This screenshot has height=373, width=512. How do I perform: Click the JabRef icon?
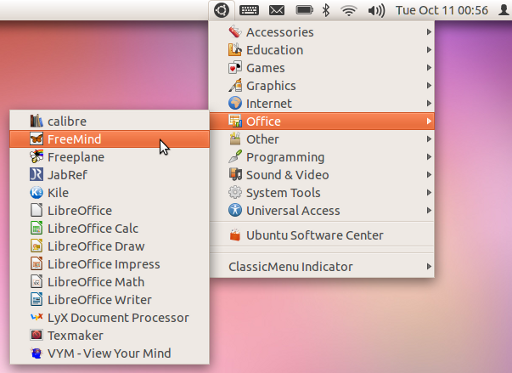(36, 174)
